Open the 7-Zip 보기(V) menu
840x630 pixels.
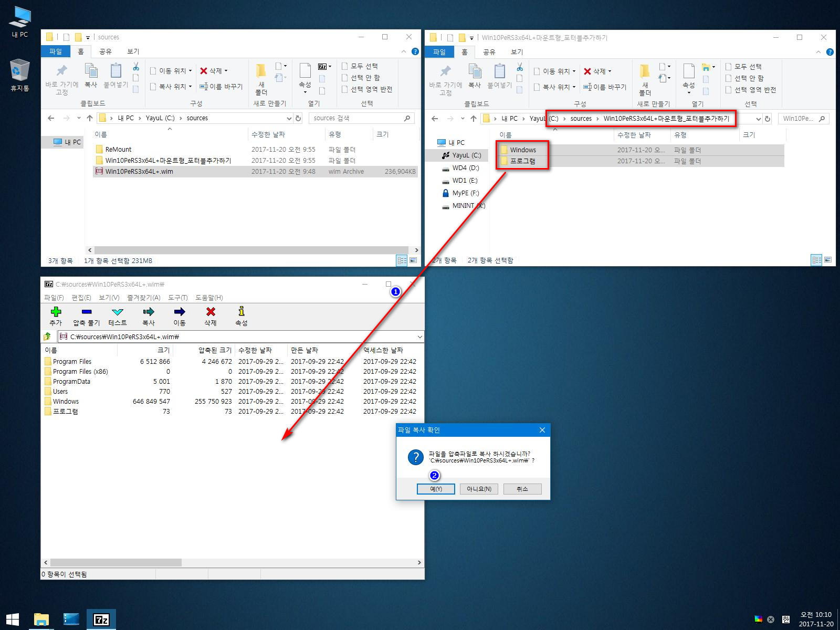pyautogui.click(x=109, y=297)
